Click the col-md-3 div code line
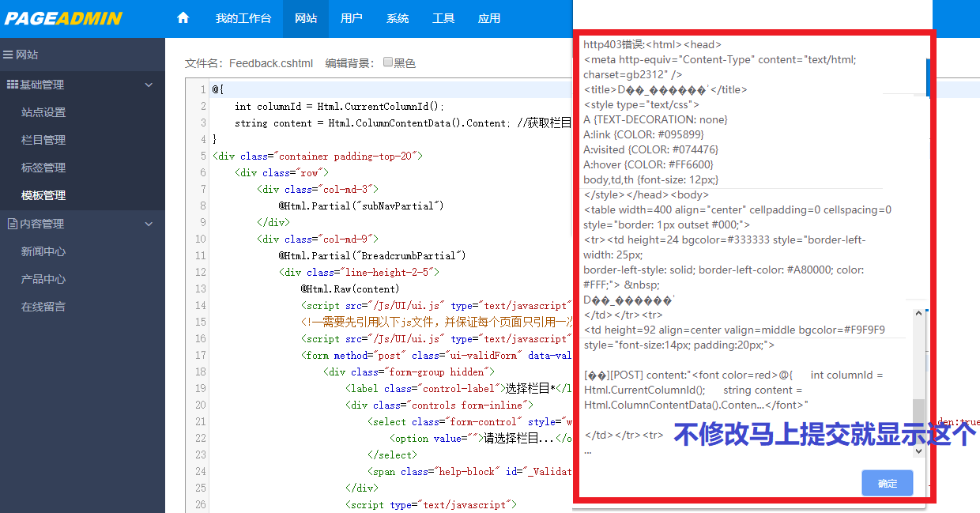Viewport: 980px width, 513px height. (318, 189)
